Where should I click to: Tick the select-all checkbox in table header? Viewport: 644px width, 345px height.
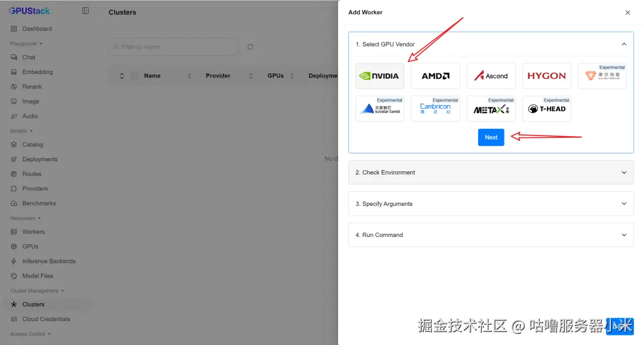pos(134,76)
